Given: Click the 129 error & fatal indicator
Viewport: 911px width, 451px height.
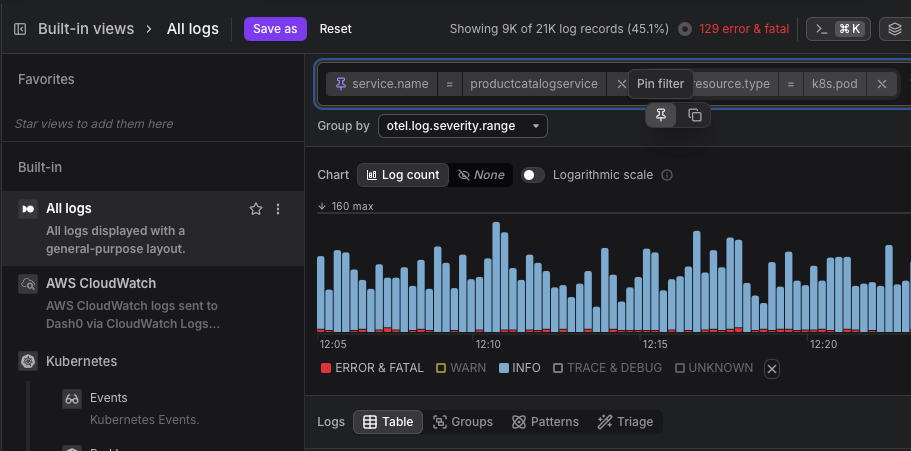Looking at the screenshot, I should 744,29.
